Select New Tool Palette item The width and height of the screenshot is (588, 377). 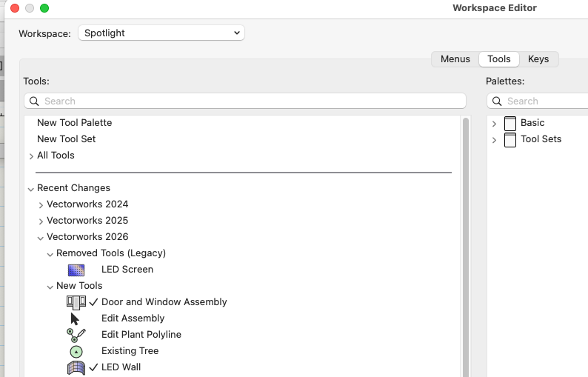point(74,123)
